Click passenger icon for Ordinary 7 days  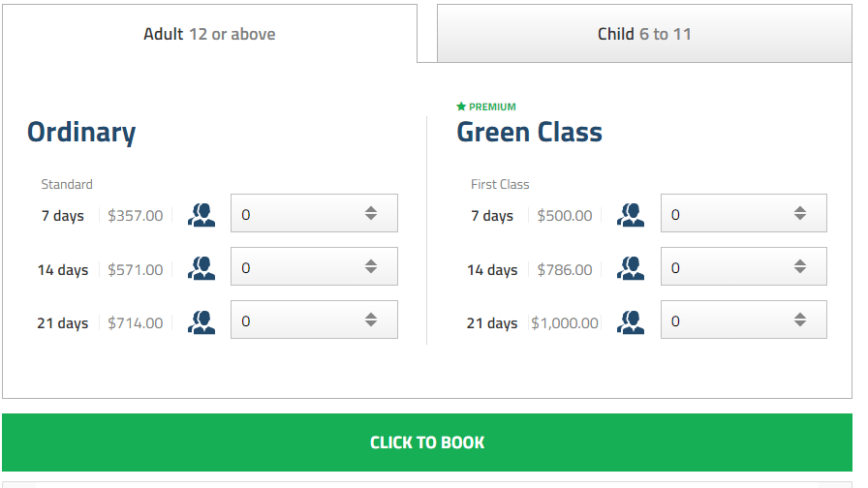[x=201, y=215]
